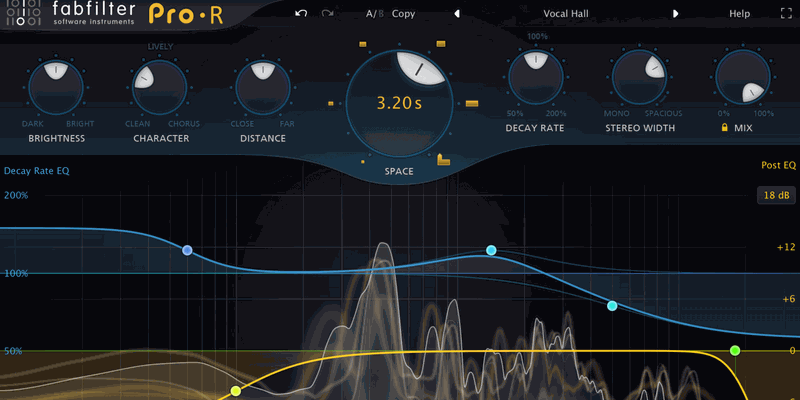Go to previous preset with left arrow
Image resolution: width=800 pixels, height=400 pixels.
pos(457,14)
